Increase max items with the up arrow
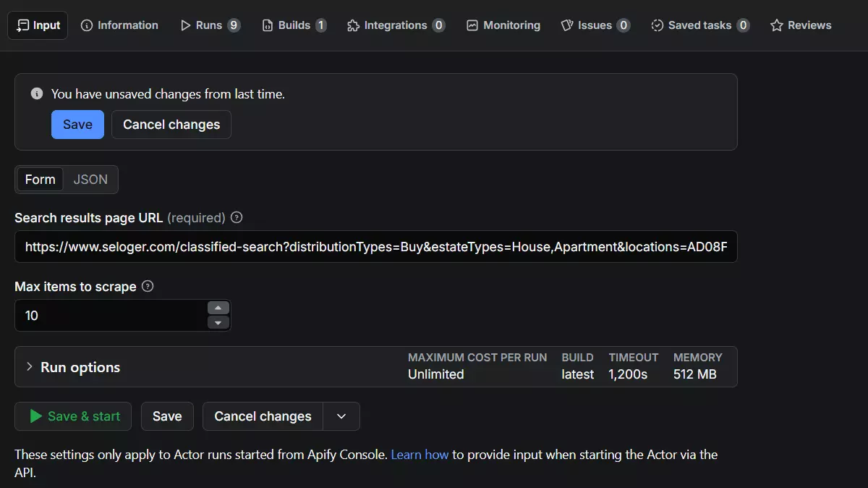Viewport: 868px width, 488px height. [218, 308]
